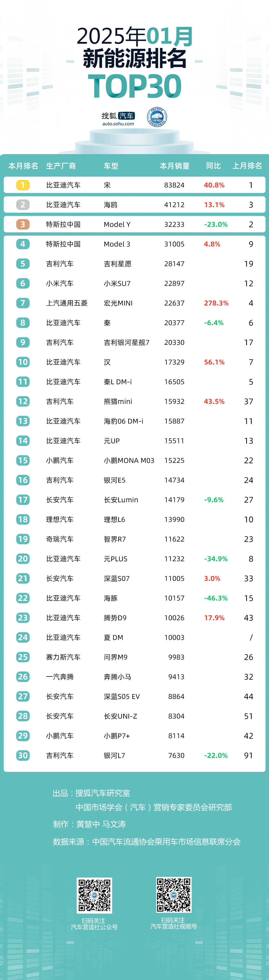Click the 汽车营造社公众号 QR code
This screenshot has height=980, width=269.
pos(94,895)
